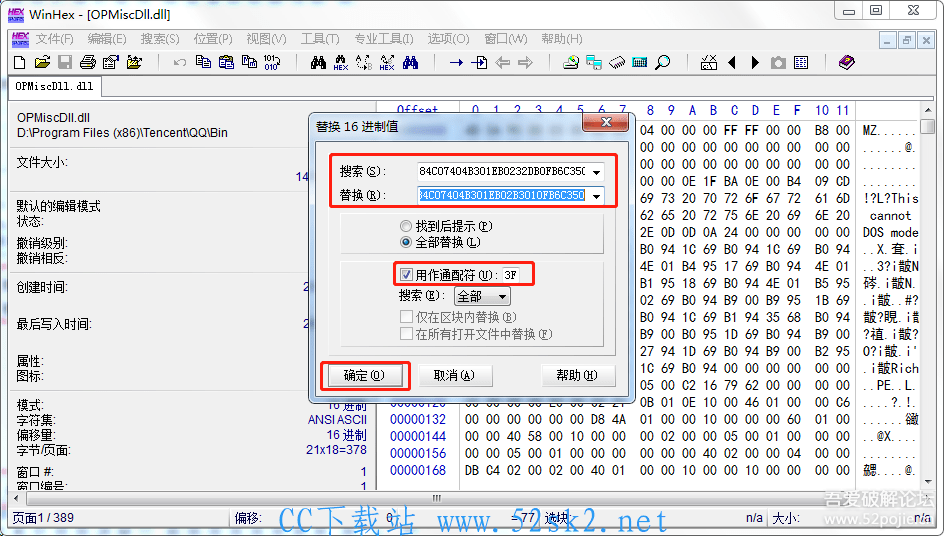Open the 搜索 direction 全部 dropdown
Viewport: 944px width, 536px height.
[x=482, y=296]
